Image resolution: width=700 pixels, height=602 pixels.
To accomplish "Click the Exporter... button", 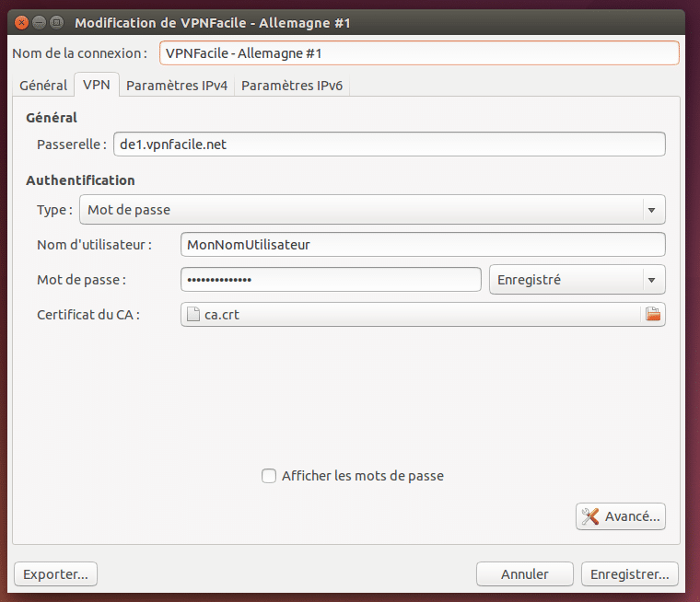I will pyautogui.click(x=56, y=573).
